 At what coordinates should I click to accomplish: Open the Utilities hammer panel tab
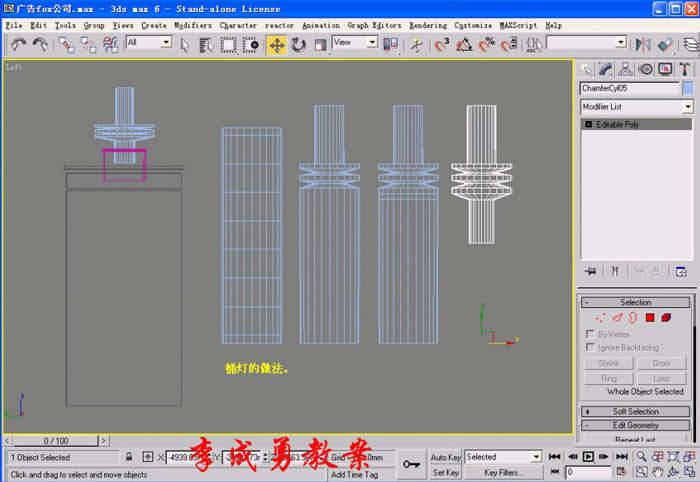(684, 69)
